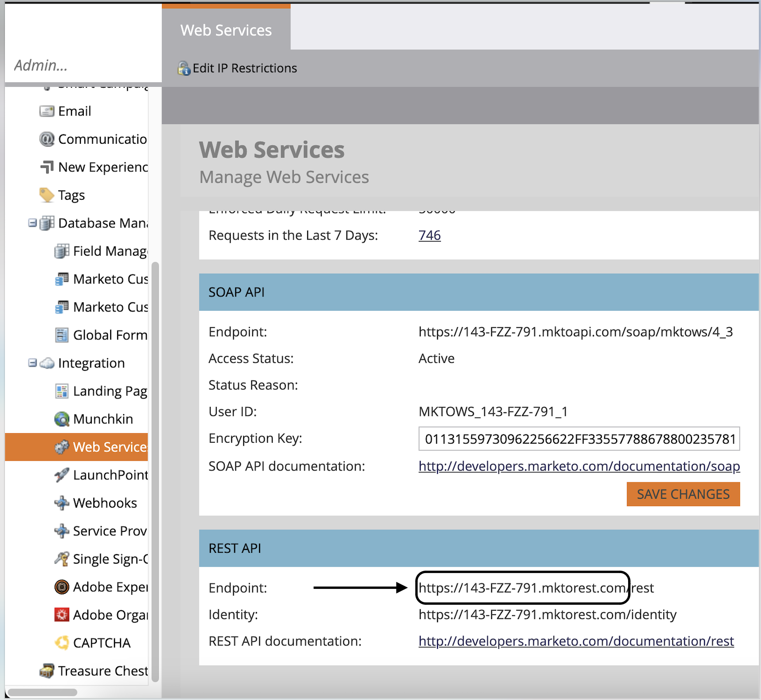Click the Single Sign-On keys icon
Screen dimensions: 761x700
[x=62, y=559]
